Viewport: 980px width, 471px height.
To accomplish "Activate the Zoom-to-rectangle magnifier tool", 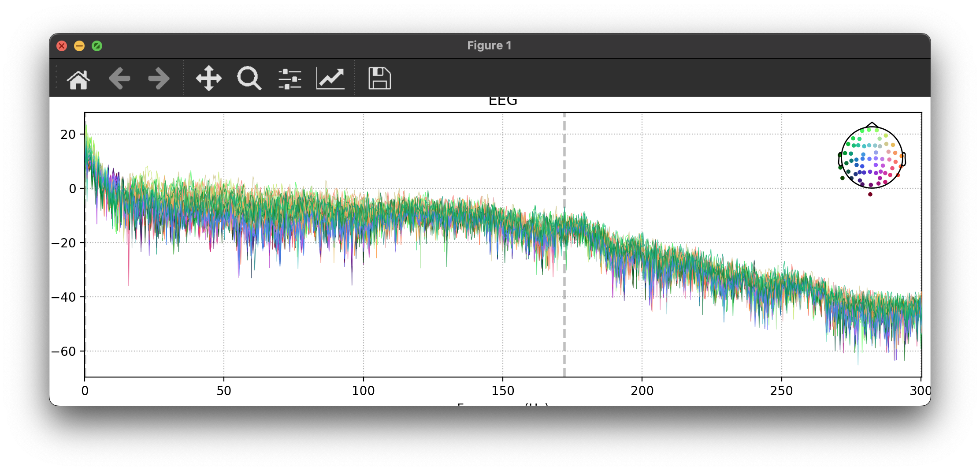I will coord(249,78).
